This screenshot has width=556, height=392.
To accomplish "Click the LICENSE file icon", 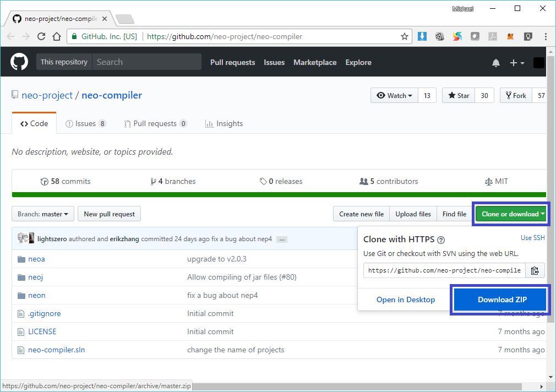I will (21, 331).
